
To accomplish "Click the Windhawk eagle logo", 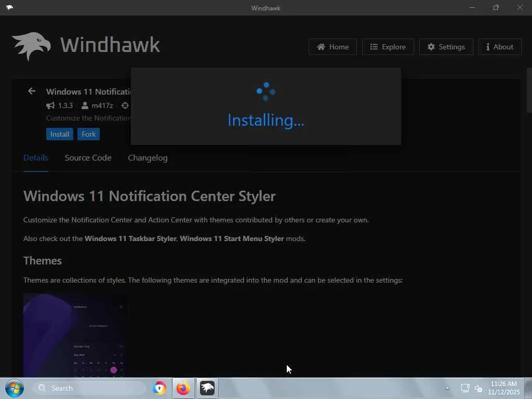I will [x=32, y=46].
